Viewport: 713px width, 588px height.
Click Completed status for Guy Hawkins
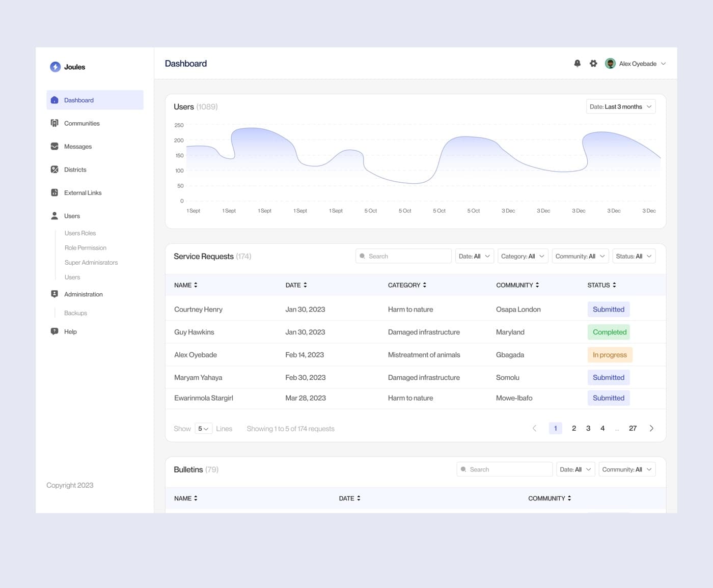[609, 332]
